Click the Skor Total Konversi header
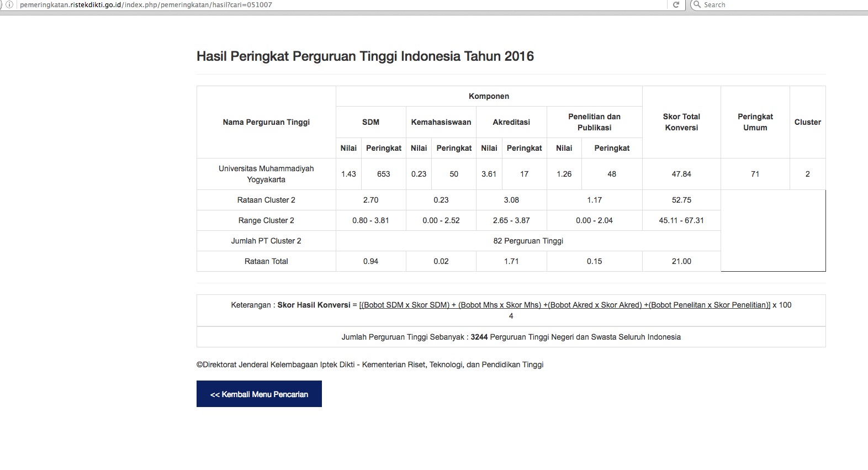The image size is (868, 470). click(681, 122)
